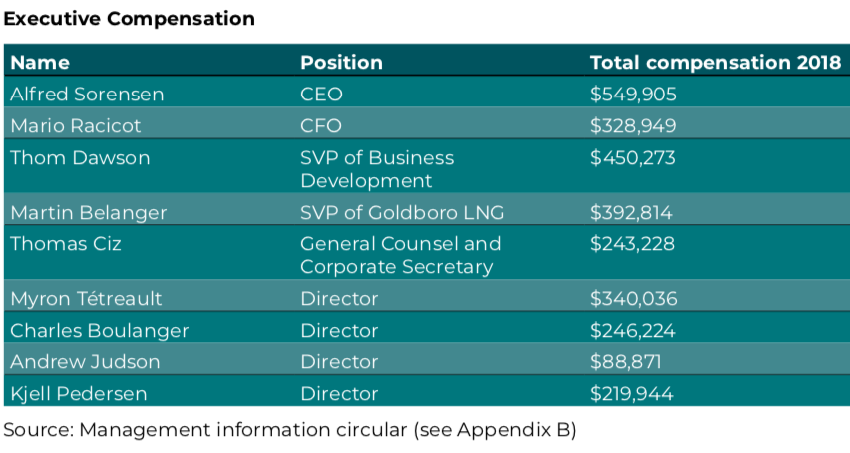This screenshot has width=850, height=453.
Task: Select the Name column header
Action: point(40,62)
